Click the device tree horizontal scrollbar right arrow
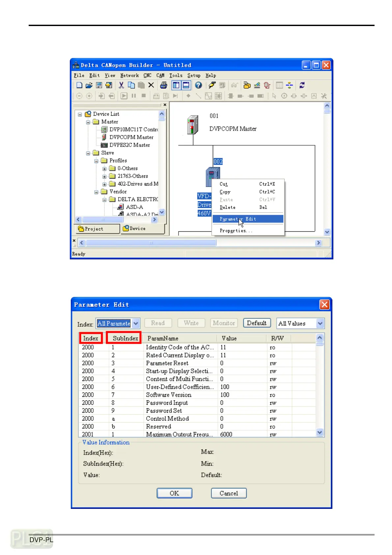 coord(154,219)
